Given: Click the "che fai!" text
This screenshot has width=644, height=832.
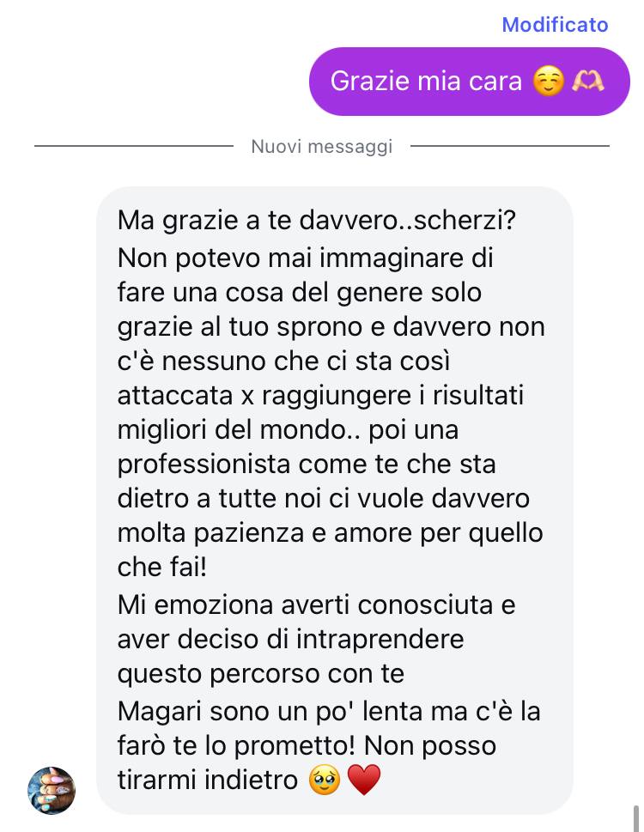Looking at the screenshot, I should tap(161, 567).
